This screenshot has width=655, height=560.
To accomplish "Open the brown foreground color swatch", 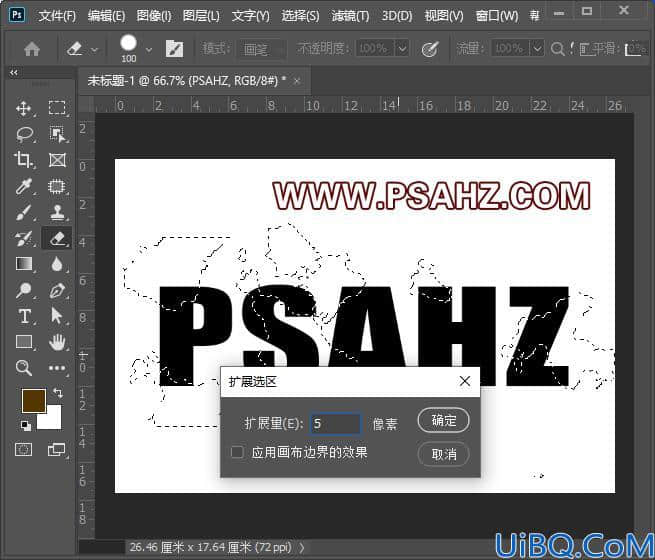I will click(33, 400).
